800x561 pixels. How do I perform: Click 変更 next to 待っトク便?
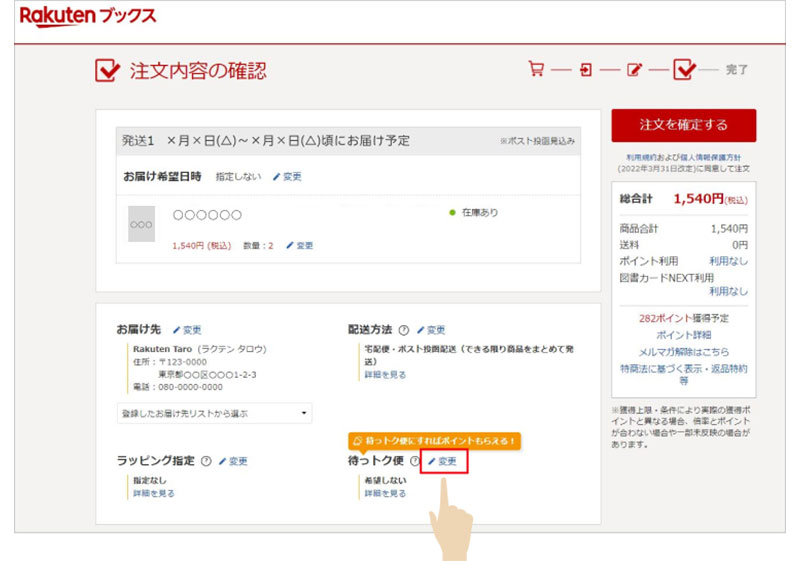(x=442, y=461)
